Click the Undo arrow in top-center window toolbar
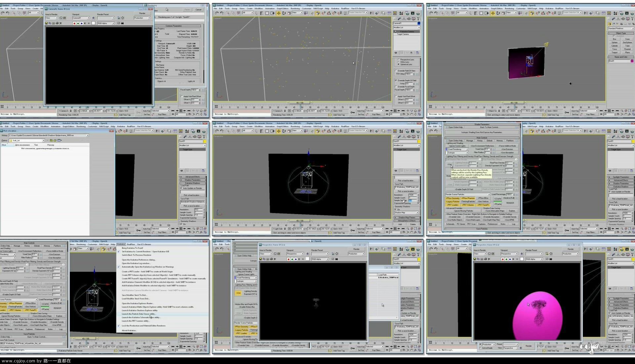 [x=217, y=13]
